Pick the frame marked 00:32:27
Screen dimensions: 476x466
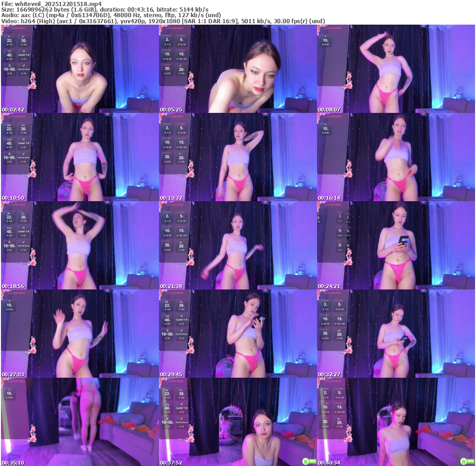coord(396,334)
